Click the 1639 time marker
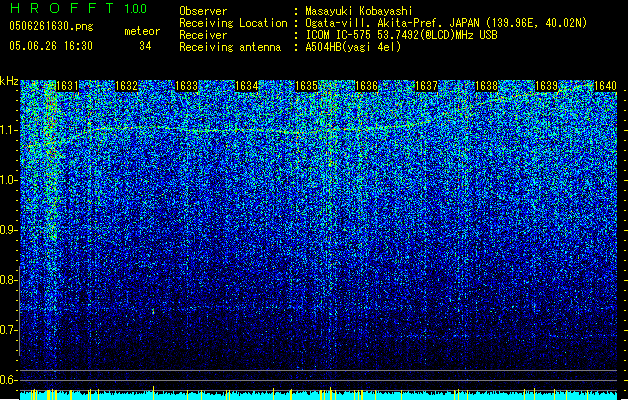The width and height of the screenshot is (629, 400). (x=546, y=86)
